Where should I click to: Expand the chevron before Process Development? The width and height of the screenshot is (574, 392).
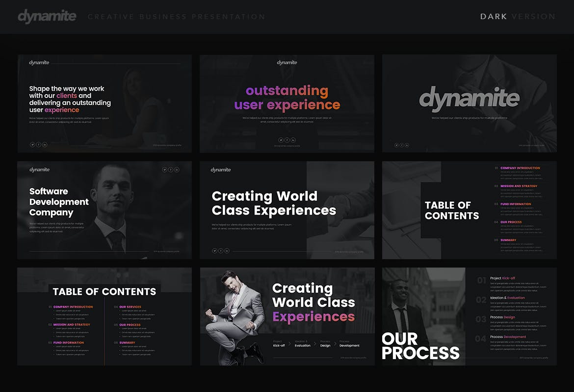pos(335,344)
